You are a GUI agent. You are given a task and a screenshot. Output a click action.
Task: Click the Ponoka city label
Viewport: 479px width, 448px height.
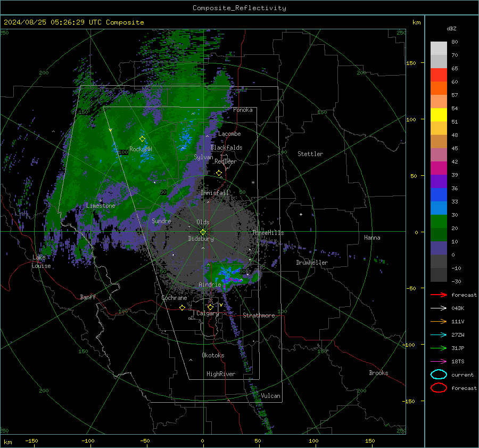[243, 110]
